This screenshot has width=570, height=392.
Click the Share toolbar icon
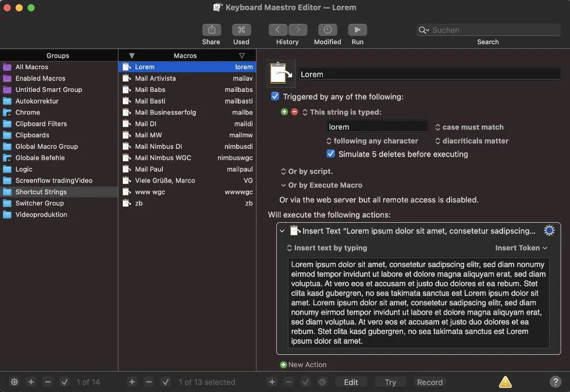point(211,30)
